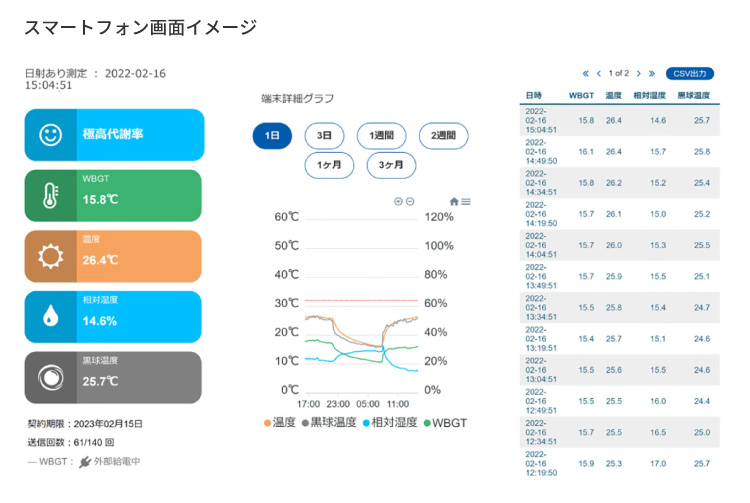Image resolution: width=750 pixels, height=503 pixels.
Task: Click the table row dated 14:34:51
Action: pyautogui.click(x=620, y=183)
